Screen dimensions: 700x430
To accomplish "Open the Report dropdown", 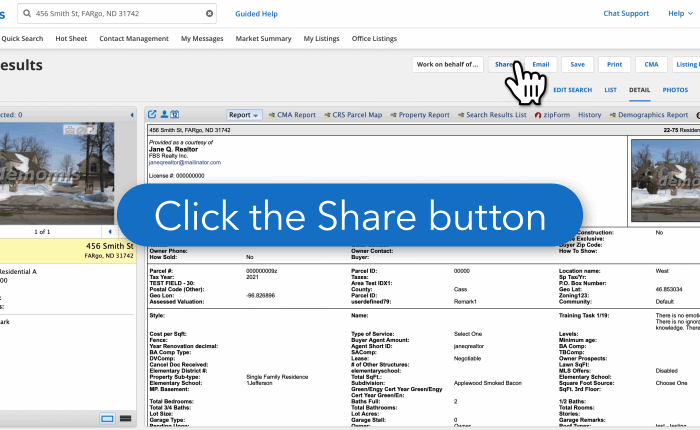I will (243, 115).
